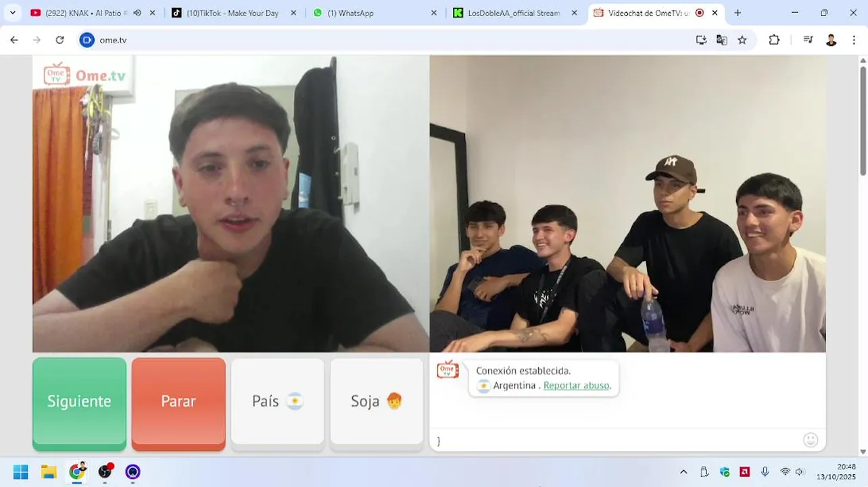The height and width of the screenshot is (487, 868).
Task: Open the Chrome profile avatar
Action: pos(831,40)
